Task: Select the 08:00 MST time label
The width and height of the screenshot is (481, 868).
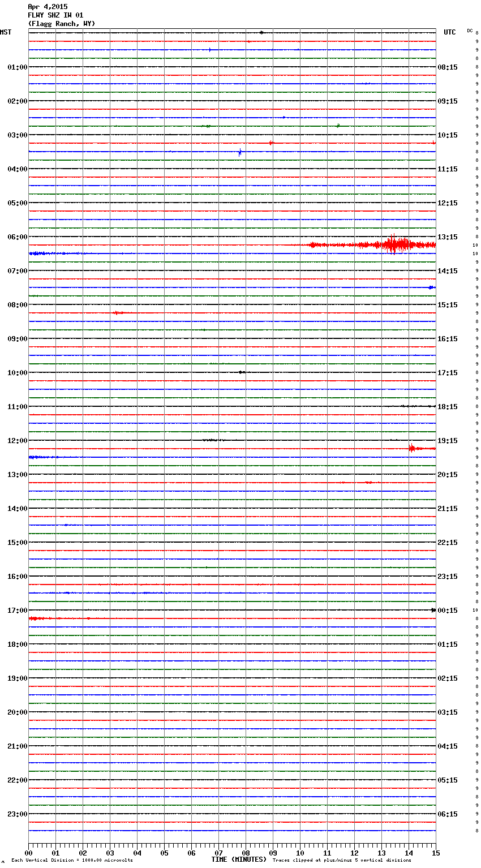Action: pyautogui.click(x=17, y=305)
